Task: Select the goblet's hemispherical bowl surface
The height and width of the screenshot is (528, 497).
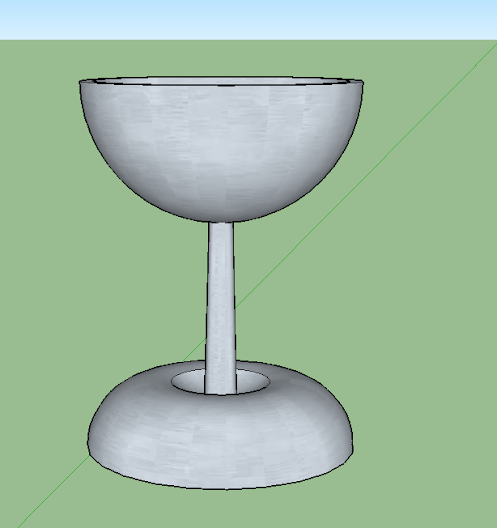Action: 221,152
